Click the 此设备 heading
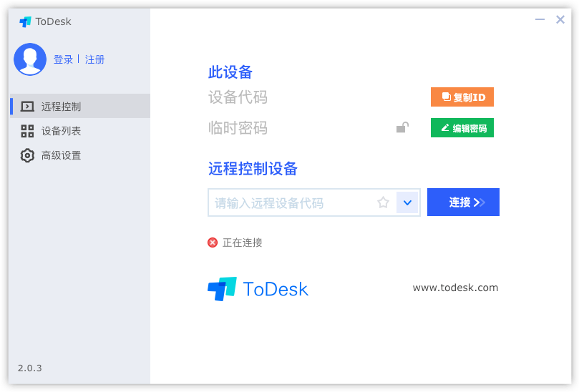The height and width of the screenshot is (392, 579). click(230, 72)
